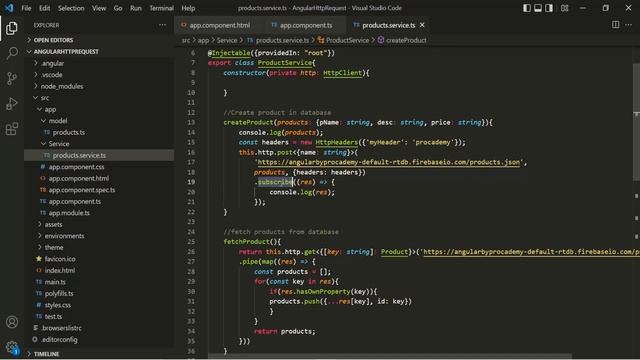Collapse the model folder
The height and width of the screenshot is (360, 640).
99,121
